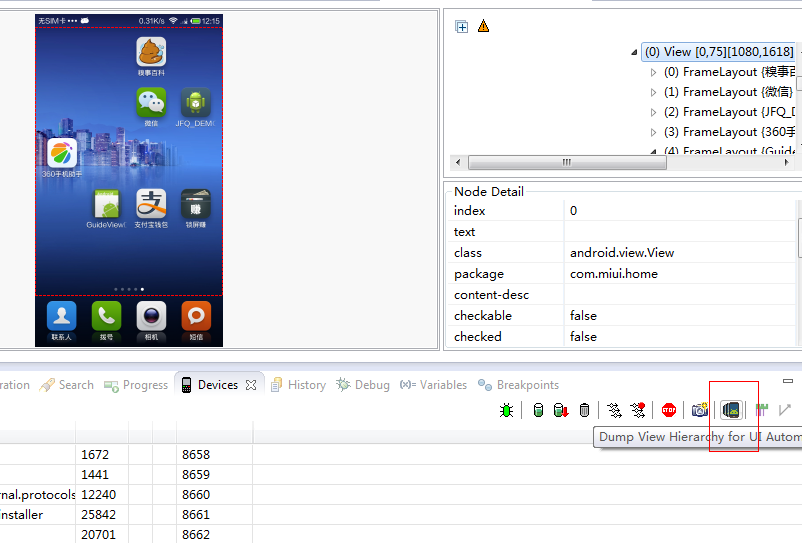Click the tree horizontal scrollbar left arrow
Image resolution: width=802 pixels, height=543 pixels.
(458, 163)
